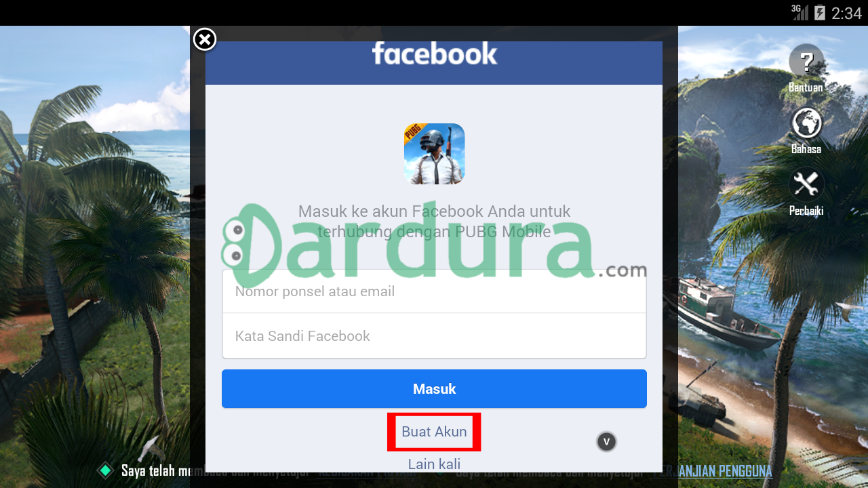The width and height of the screenshot is (868, 488).
Task: Select the Perbaiki repair tools icon
Action: [x=806, y=184]
